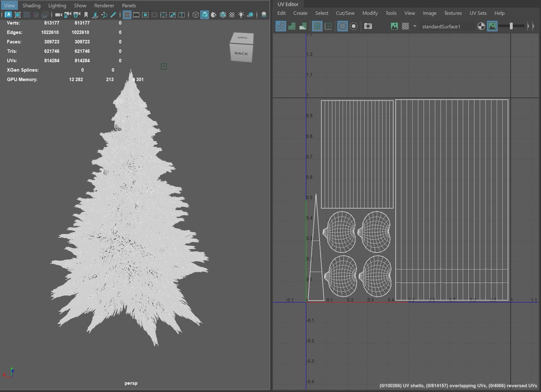541x392 pixels.
Task: Open the Cut/Sew menu in UV Editor
Action: [x=345, y=13]
